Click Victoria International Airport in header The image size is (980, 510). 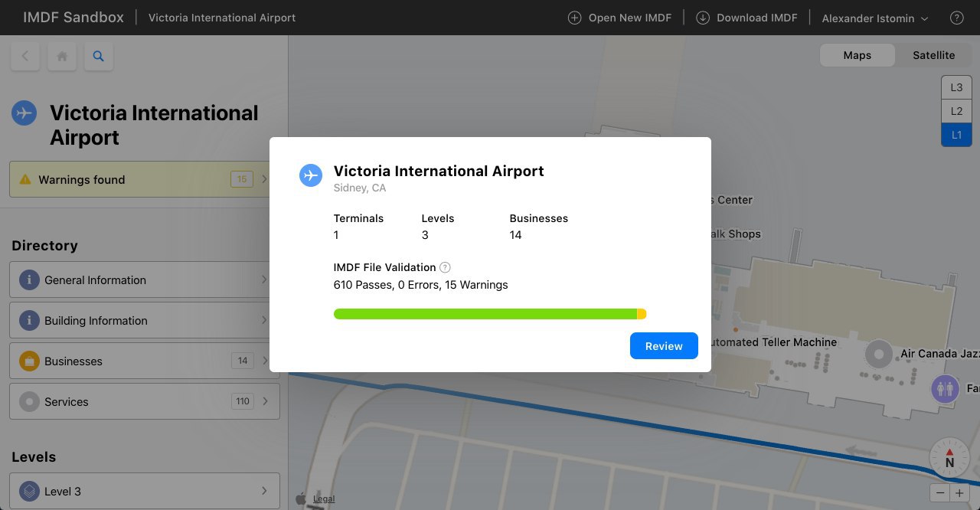(222, 18)
